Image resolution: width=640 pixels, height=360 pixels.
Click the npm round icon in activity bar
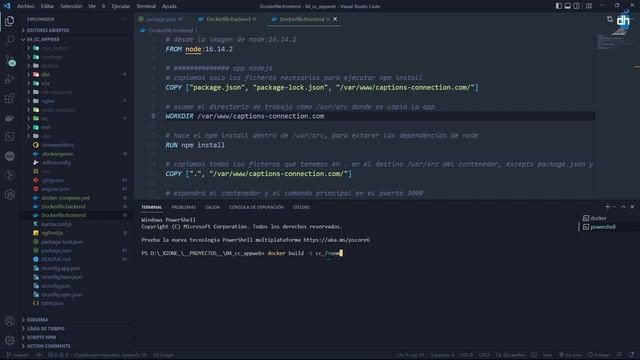9,156
